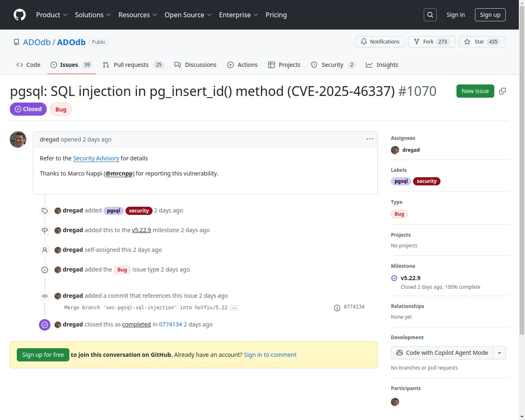Click dregad's large avatar beside the comment

click(x=18, y=139)
